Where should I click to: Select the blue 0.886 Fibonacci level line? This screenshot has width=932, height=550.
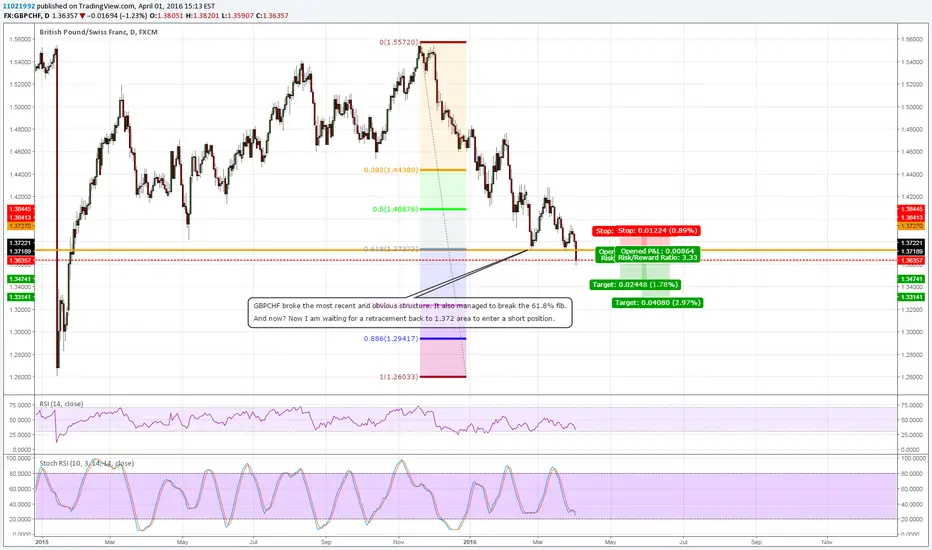click(x=443, y=339)
